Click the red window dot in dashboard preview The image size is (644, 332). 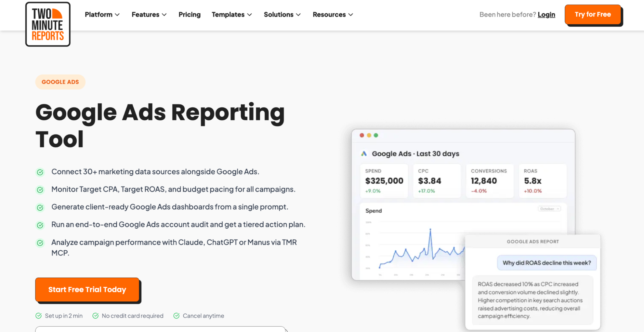362,135
